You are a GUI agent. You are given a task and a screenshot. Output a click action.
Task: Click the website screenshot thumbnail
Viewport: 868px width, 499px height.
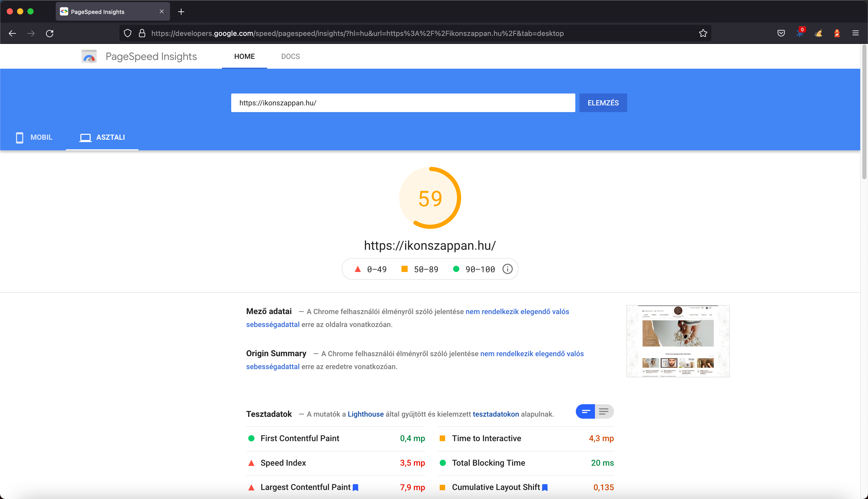[677, 341]
